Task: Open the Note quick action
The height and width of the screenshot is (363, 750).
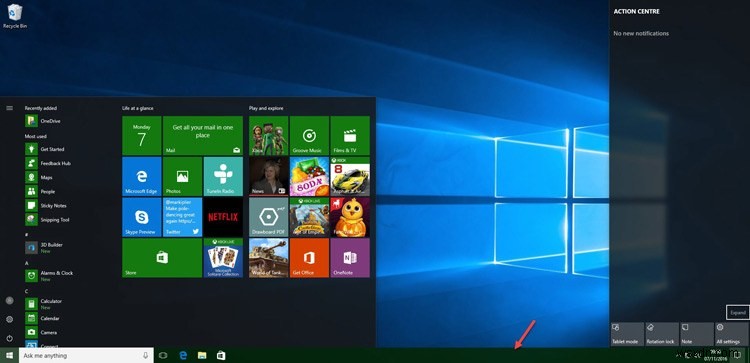Action: point(696,334)
